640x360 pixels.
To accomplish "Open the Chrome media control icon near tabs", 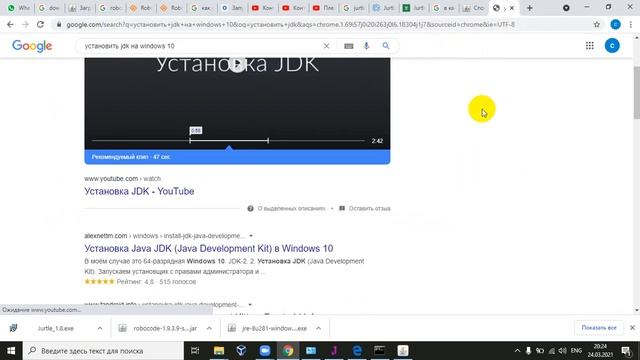I will [x=566, y=8].
